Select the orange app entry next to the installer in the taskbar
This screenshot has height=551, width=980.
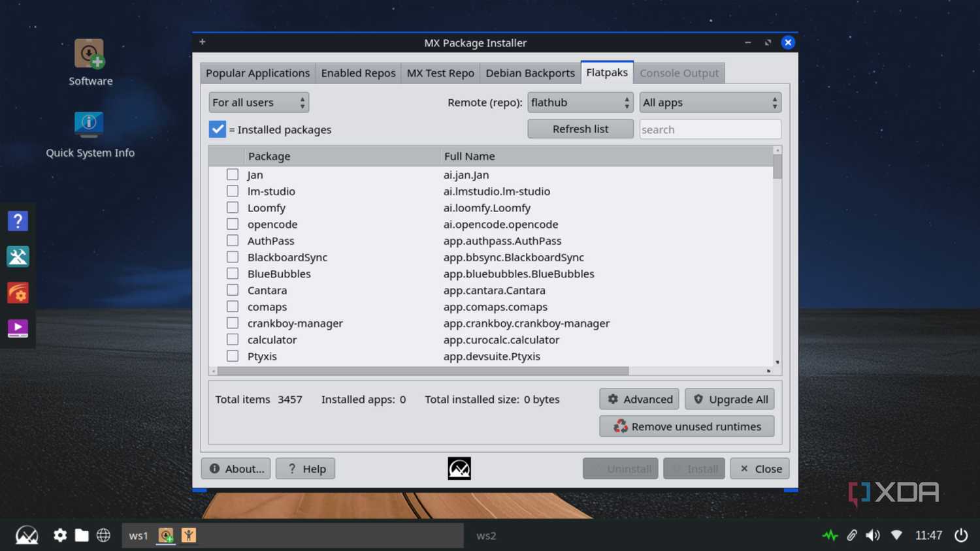pyautogui.click(x=189, y=535)
